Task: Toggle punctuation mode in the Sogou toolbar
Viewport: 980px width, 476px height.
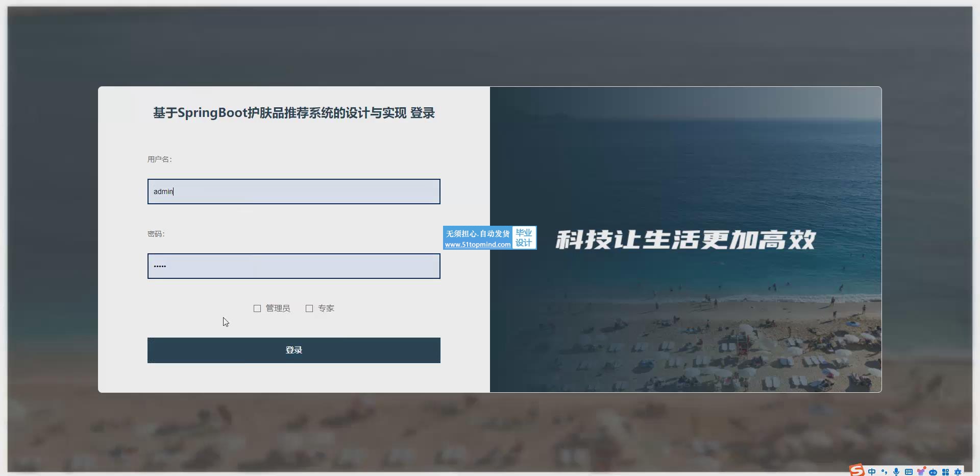Action: click(x=884, y=472)
